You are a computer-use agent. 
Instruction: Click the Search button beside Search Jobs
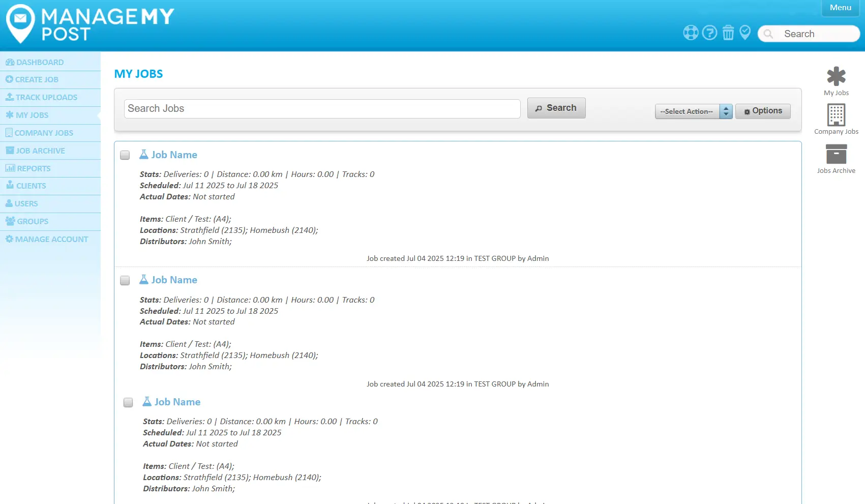point(556,108)
